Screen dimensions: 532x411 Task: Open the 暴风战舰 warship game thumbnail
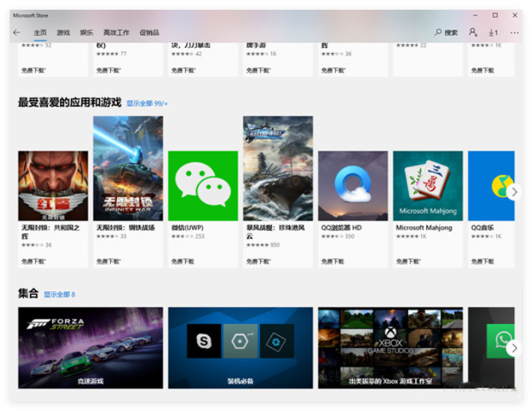pyautogui.click(x=278, y=168)
